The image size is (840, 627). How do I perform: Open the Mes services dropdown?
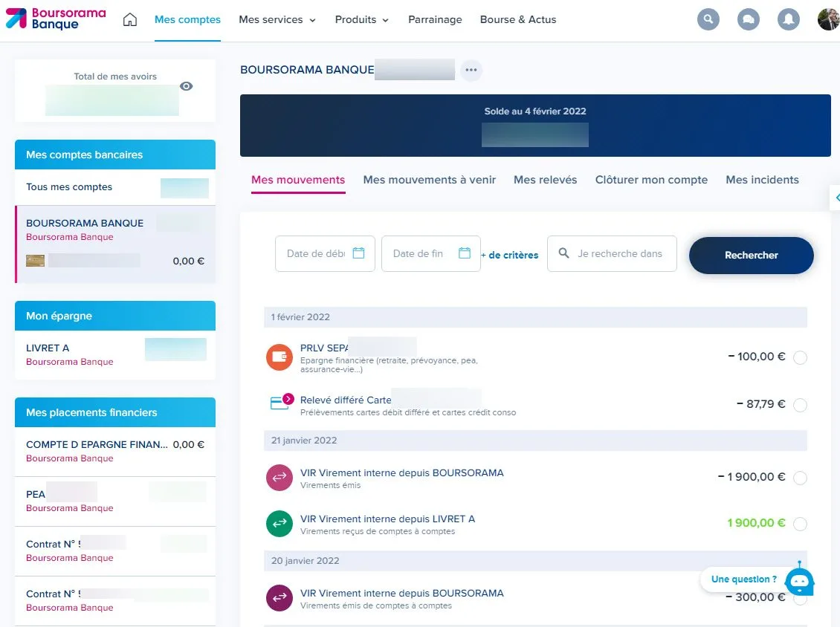pyautogui.click(x=277, y=20)
